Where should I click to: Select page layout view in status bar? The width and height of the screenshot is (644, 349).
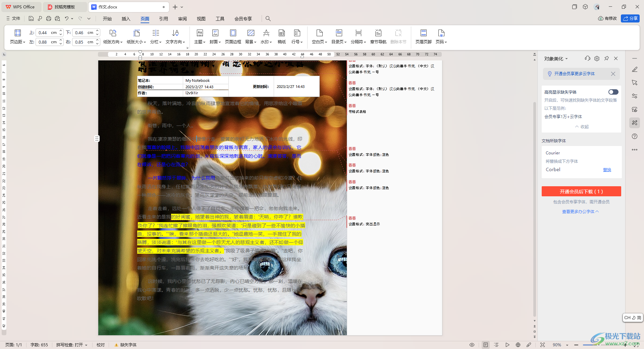[x=485, y=345]
